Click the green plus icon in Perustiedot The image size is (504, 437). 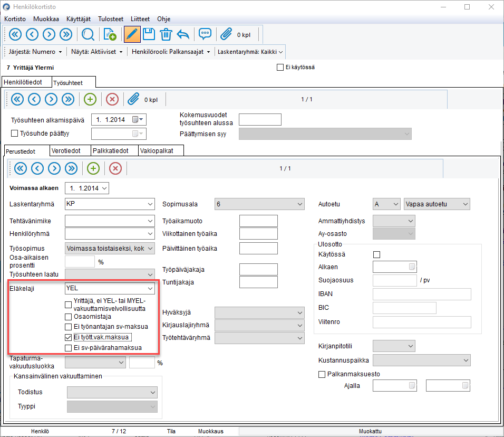coord(93,168)
